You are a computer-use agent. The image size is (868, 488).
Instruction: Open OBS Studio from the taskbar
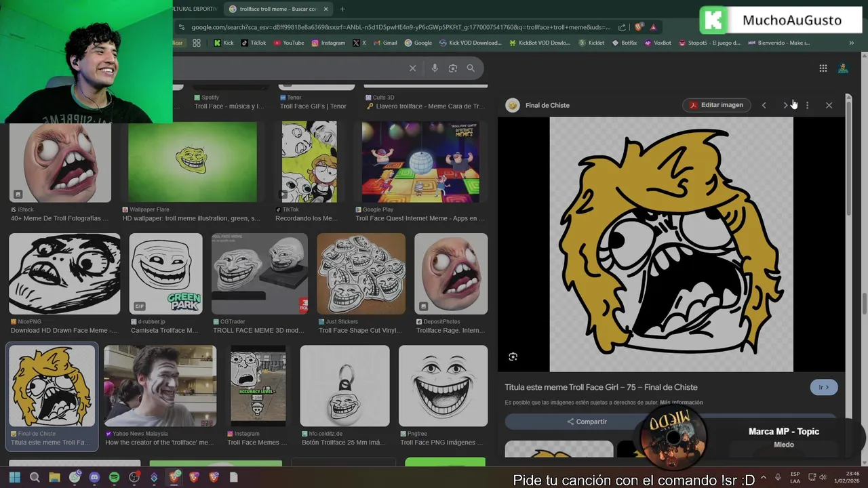134,478
